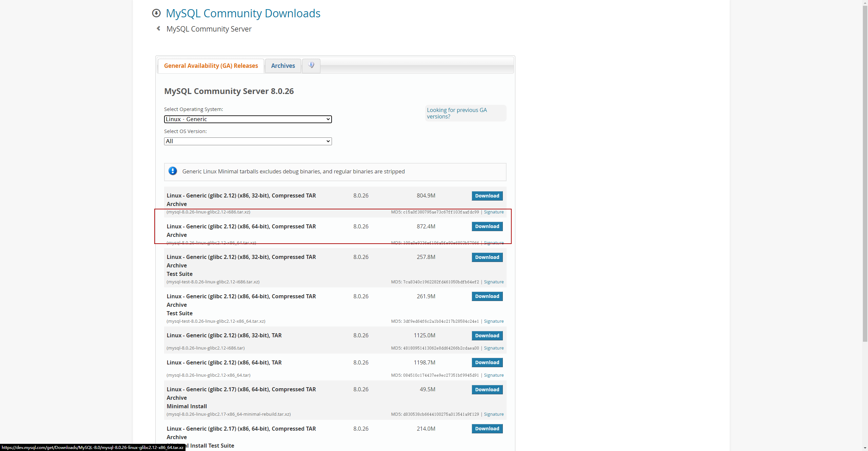Screen dimensions: 868x451
Task: Open Signature for mysql-8.0.26-linux-glibc2.12-x86_64.tar
Action: point(494,375)
